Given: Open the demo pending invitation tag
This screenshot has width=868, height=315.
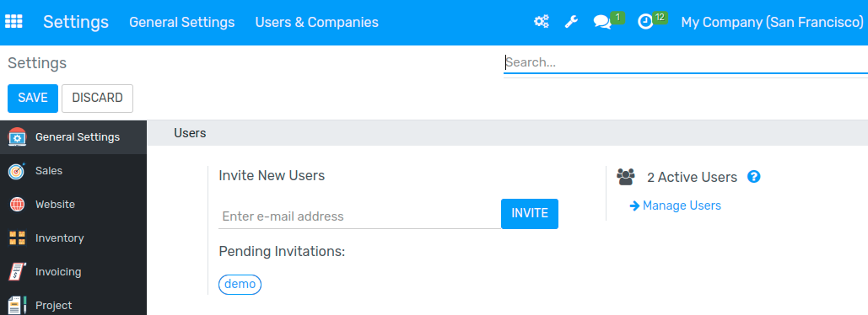Looking at the screenshot, I should (x=240, y=284).
